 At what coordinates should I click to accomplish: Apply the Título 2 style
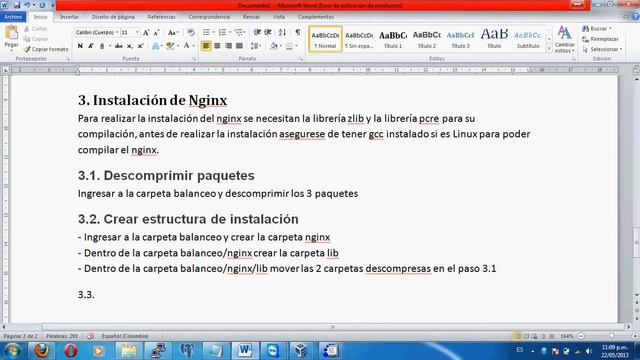coord(427,39)
